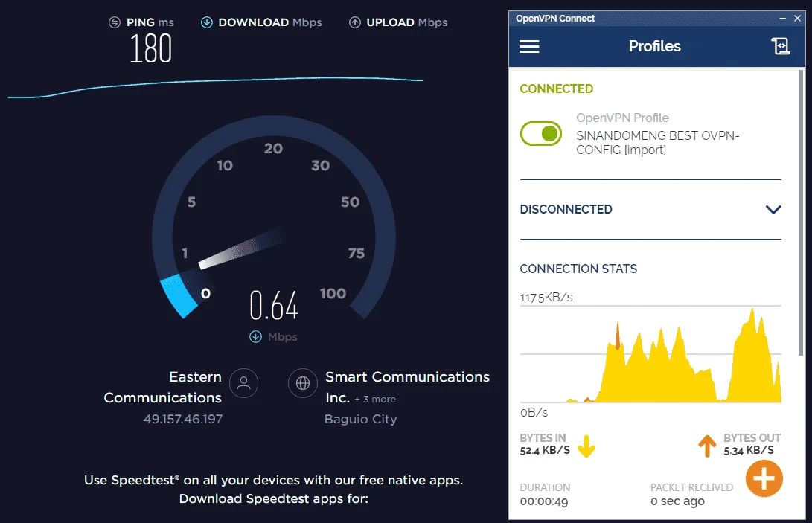Close the OpenVPN Connect window
Screen dimensions: 812x523
(x=798, y=18)
